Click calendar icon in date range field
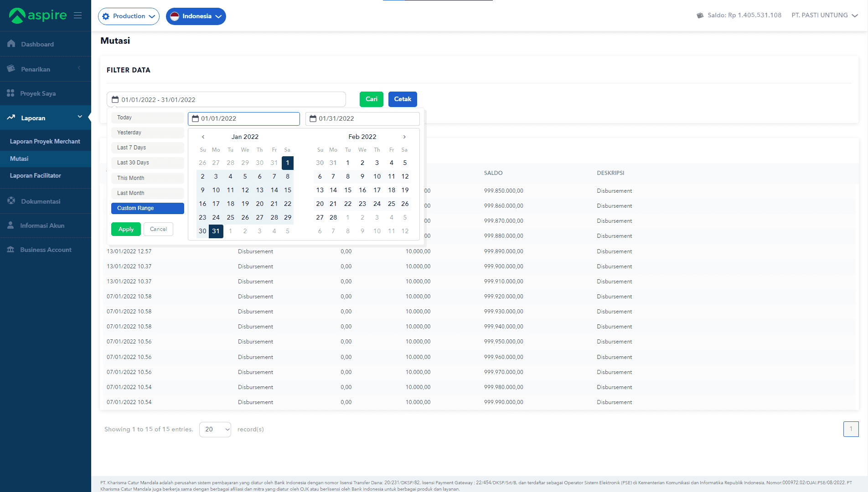 point(115,99)
